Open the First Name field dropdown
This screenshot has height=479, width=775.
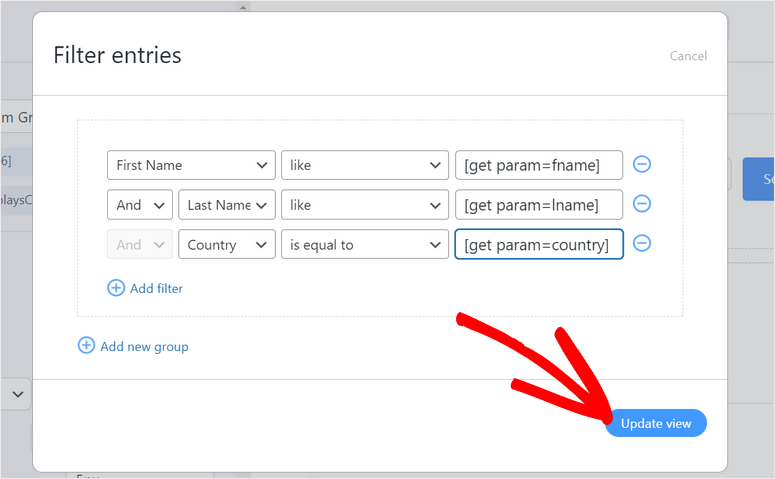pyautogui.click(x=191, y=165)
